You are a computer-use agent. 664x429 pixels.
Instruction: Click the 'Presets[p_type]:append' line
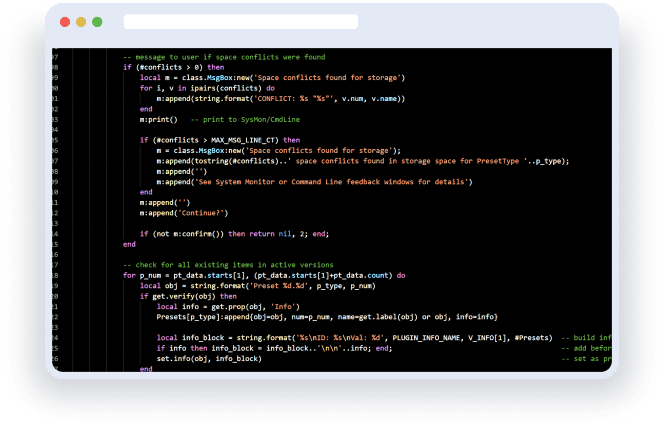click(327, 317)
